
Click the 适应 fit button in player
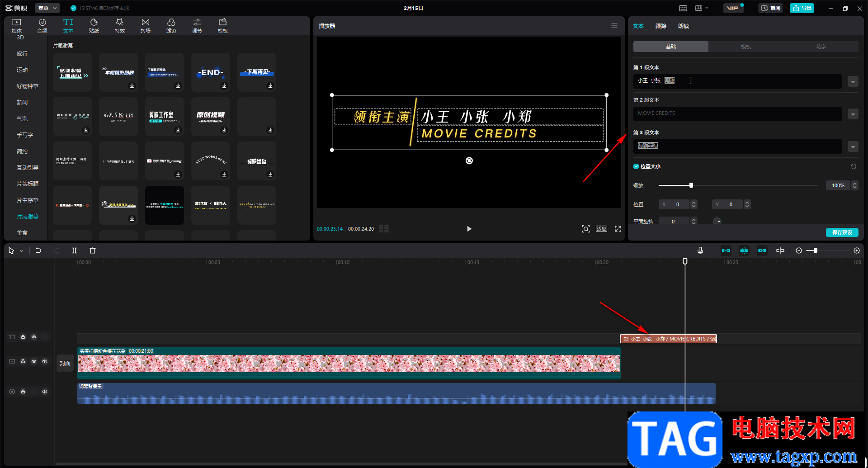[601, 229]
